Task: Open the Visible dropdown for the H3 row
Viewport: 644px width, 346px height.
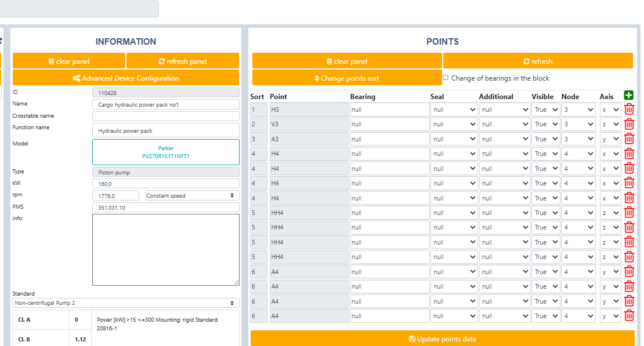Action: 546,110
